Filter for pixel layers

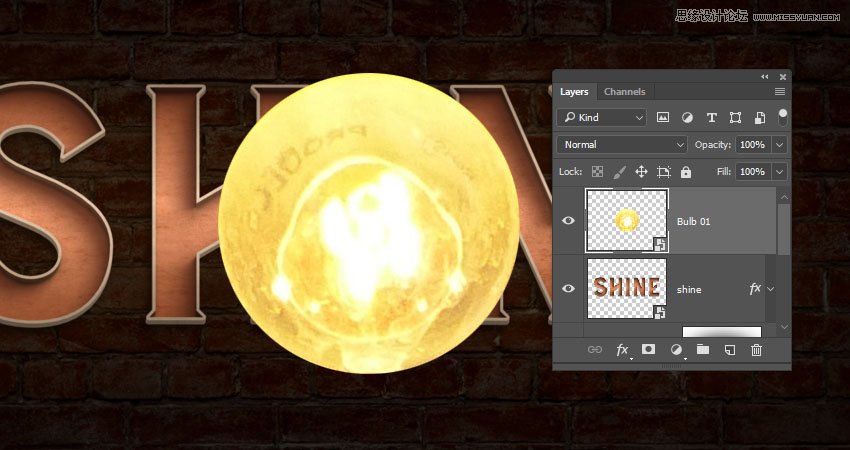[662, 118]
